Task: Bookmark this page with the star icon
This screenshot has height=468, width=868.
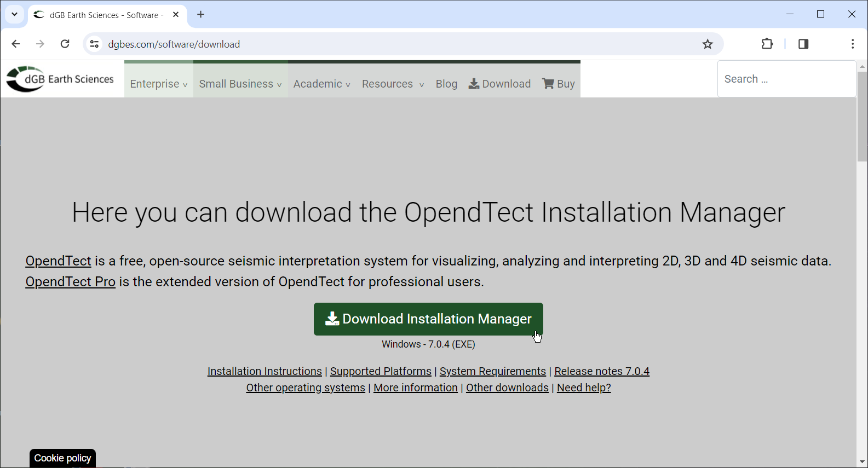Action: coord(708,44)
